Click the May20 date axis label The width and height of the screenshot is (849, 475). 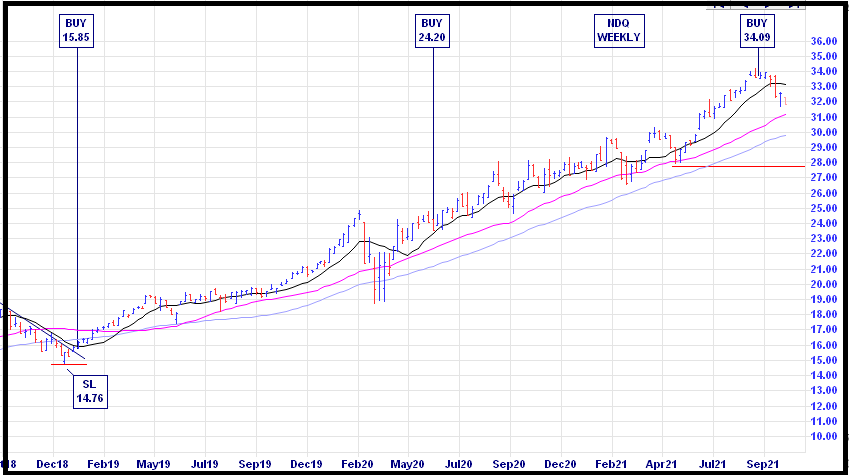tap(408, 464)
